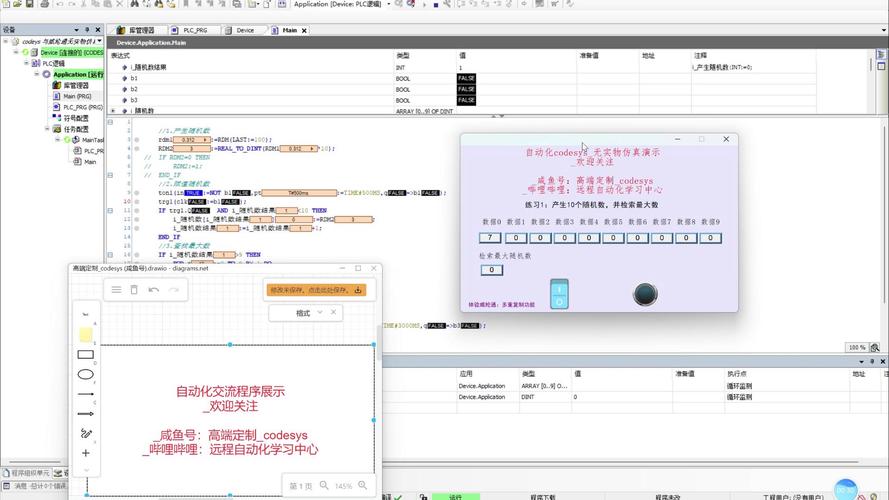Screen dimensions: 889x500
Task: Collapse the Application tree node
Action: click(x=37, y=74)
